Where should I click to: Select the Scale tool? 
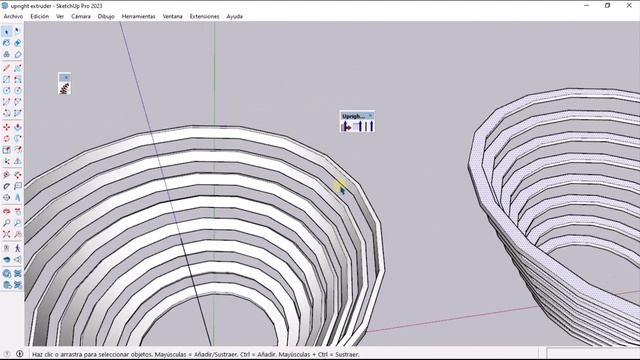[x=7, y=150]
